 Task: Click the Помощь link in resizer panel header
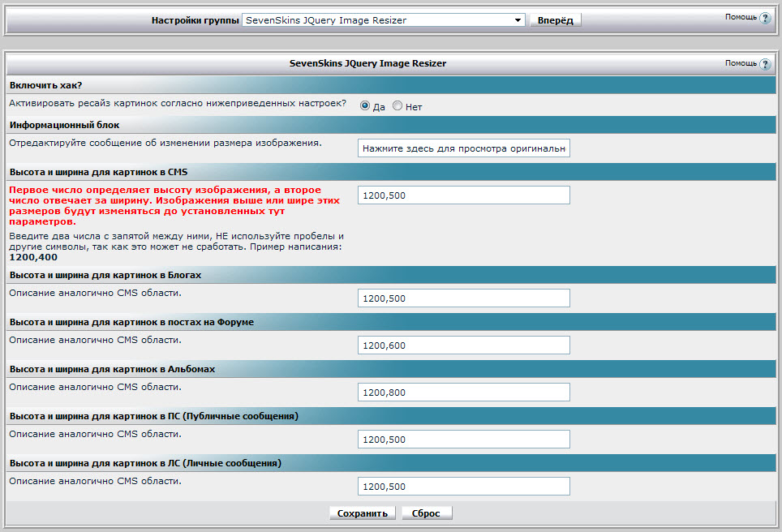[x=741, y=63]
